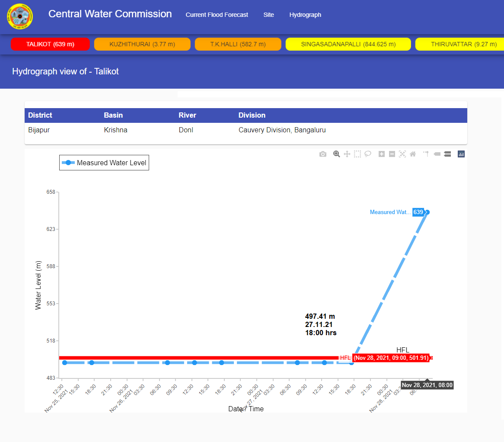The height and width of the screenshot is (442, 504).
Task: Toggle Measured Water Level legend entry
Action: point(104,163)
